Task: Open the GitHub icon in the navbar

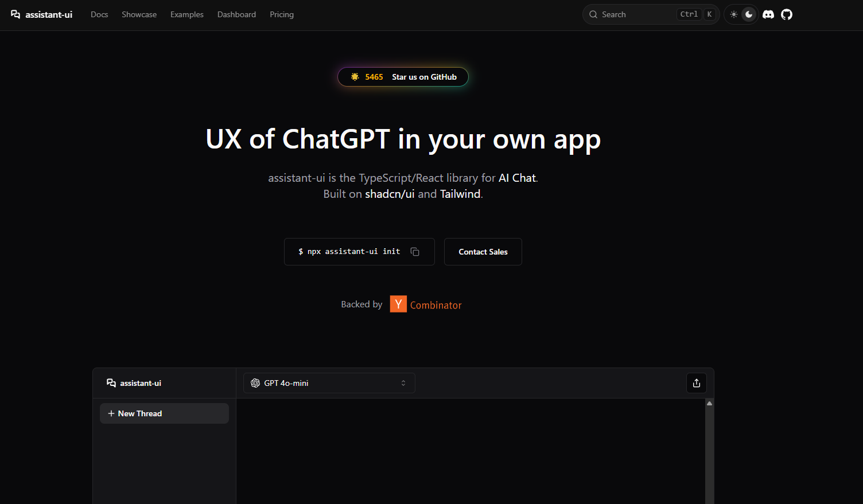Action: coord(787,14)
